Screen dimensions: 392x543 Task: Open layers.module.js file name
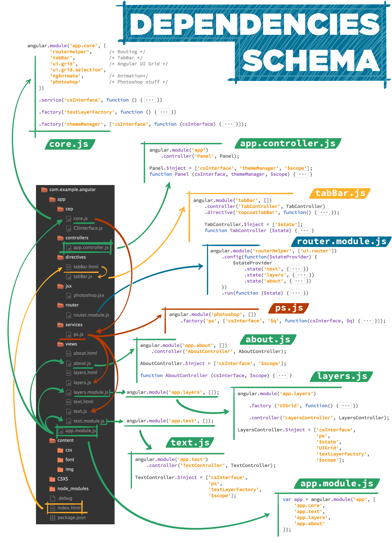coord(91,392)
